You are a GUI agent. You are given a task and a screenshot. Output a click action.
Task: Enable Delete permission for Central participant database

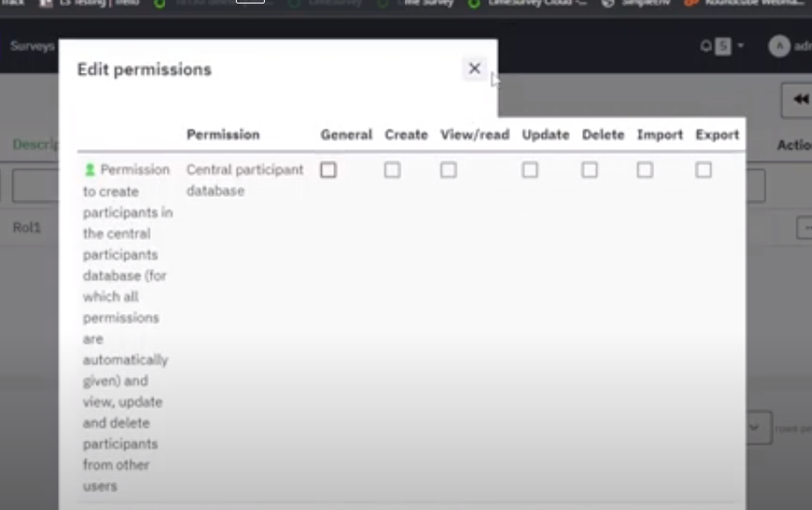pyautogui.click(x=590, y=170)
